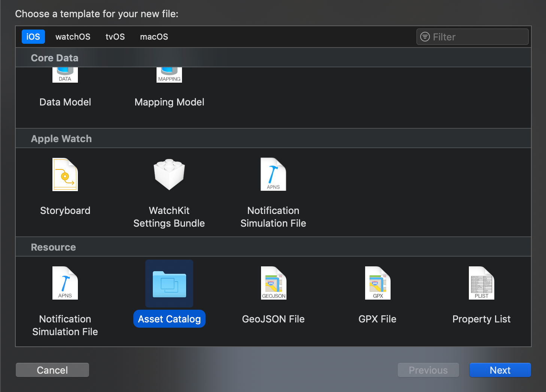Select the GPX File template icon
Image resolution: width=546 pixels, height=392 pixels.
(x=377, y=283)
